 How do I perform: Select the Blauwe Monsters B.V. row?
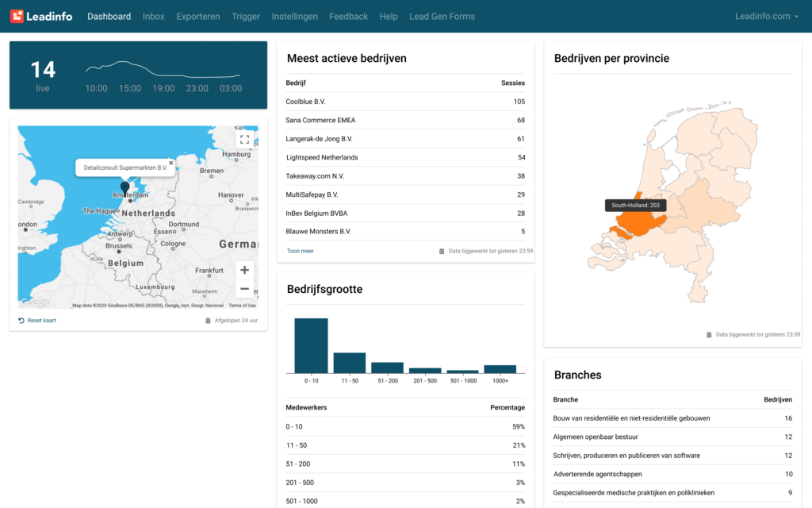pos(405,232)
